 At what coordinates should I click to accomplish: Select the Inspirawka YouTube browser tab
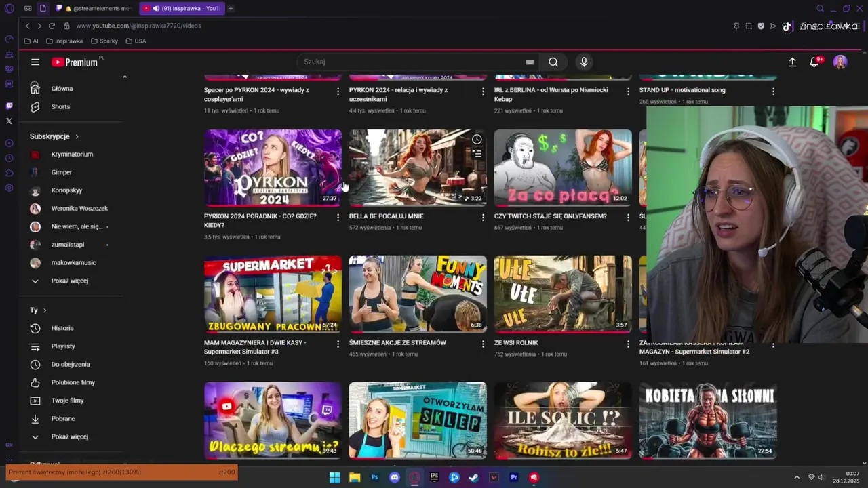click(x=181, y=8)
